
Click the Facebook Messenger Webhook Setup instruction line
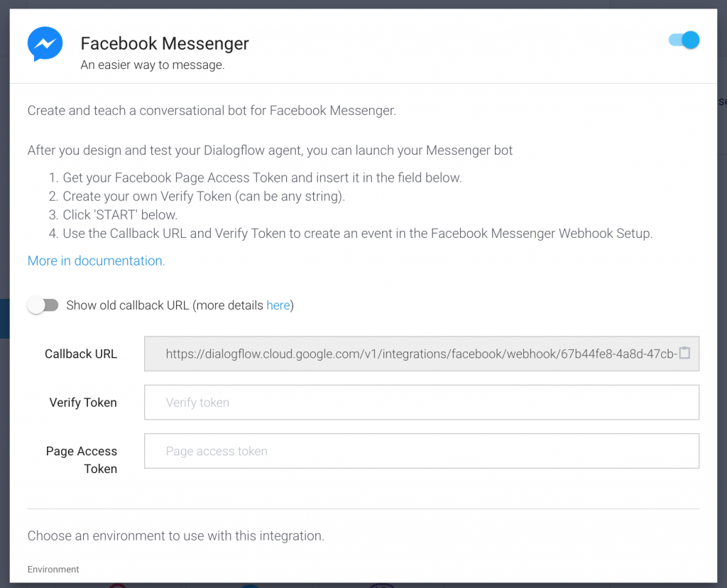click(x=351, y=233)
